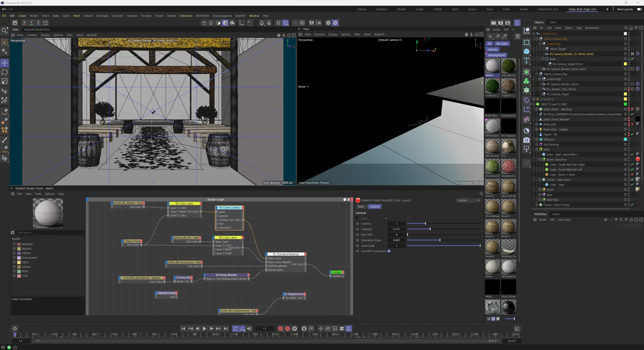Switch to the Sculpt layout tab
The height and width of the screenshot is (350, 644).
tap(419, 9)
